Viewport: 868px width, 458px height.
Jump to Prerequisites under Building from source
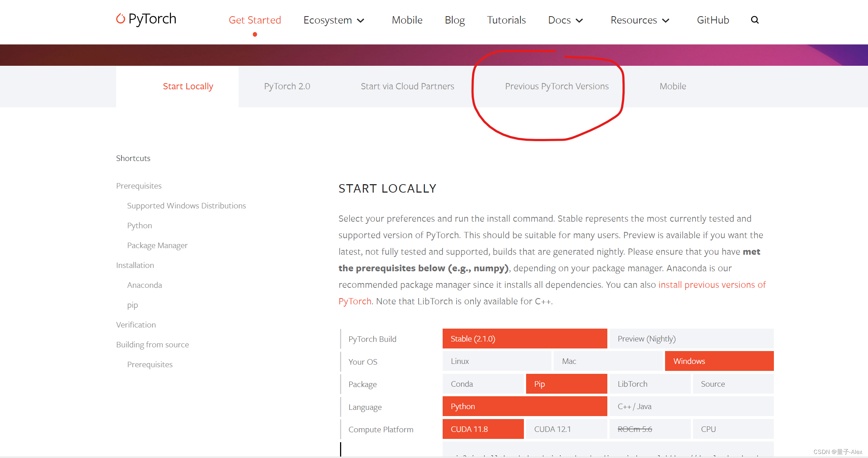(x=150, y=365)
